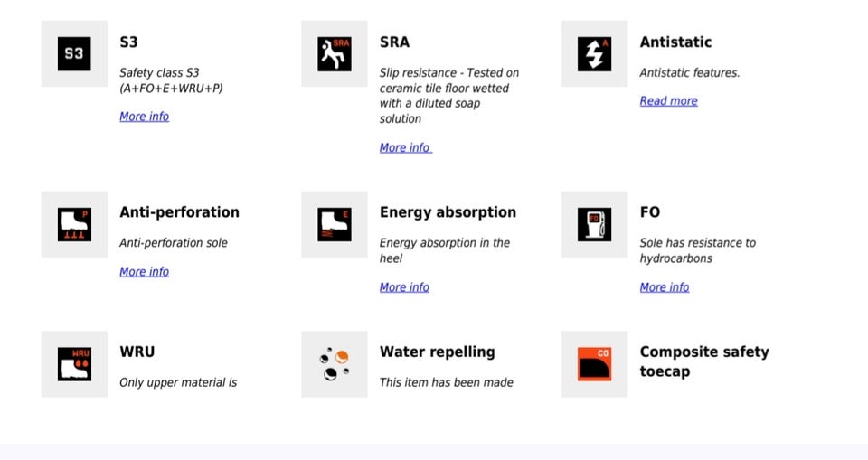
Task: Open More info under FO
Action: click(664, 287)
